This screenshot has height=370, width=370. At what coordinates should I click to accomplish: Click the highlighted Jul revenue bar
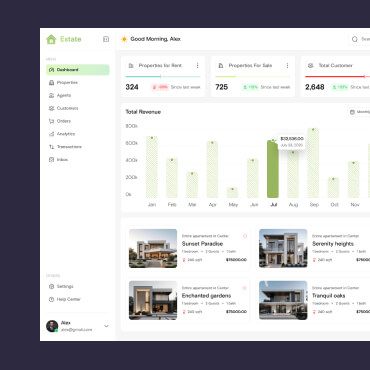pyautogui.click(x=273, y=169)
